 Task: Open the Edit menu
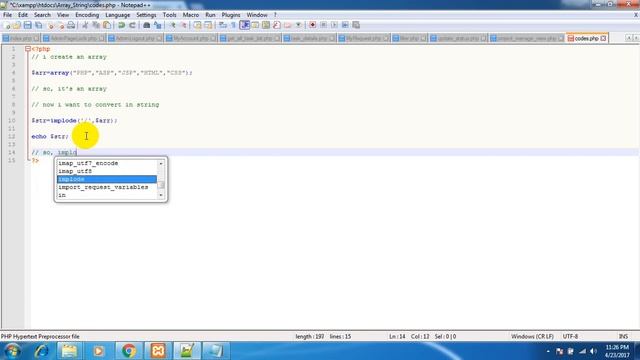coord(23,15)
